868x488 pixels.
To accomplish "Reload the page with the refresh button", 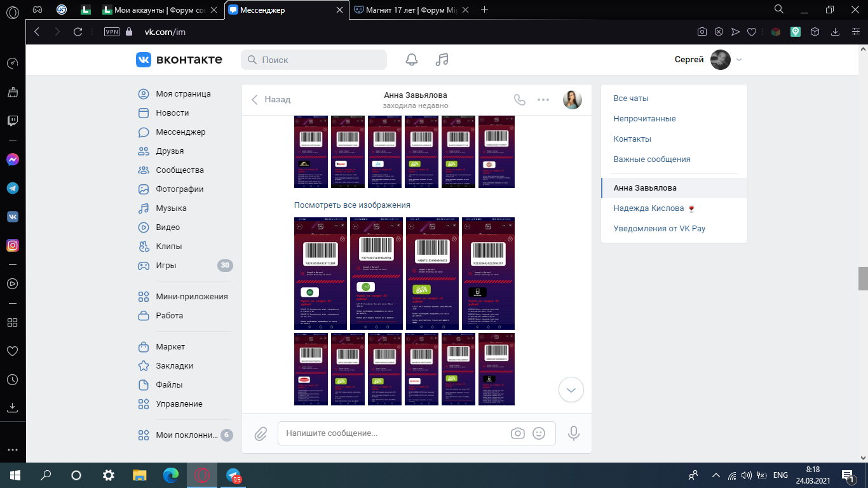I will point(78,32).
